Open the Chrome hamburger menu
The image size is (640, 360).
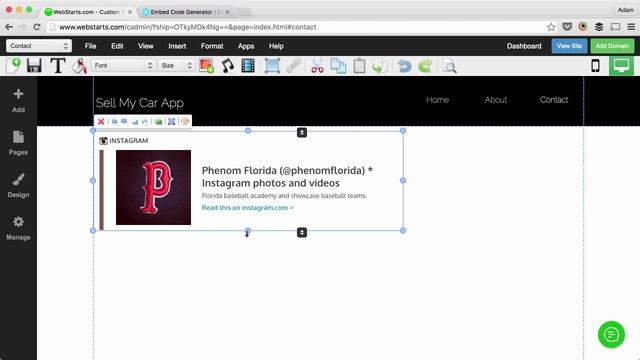pyautogui.click(x=631, y=27)
